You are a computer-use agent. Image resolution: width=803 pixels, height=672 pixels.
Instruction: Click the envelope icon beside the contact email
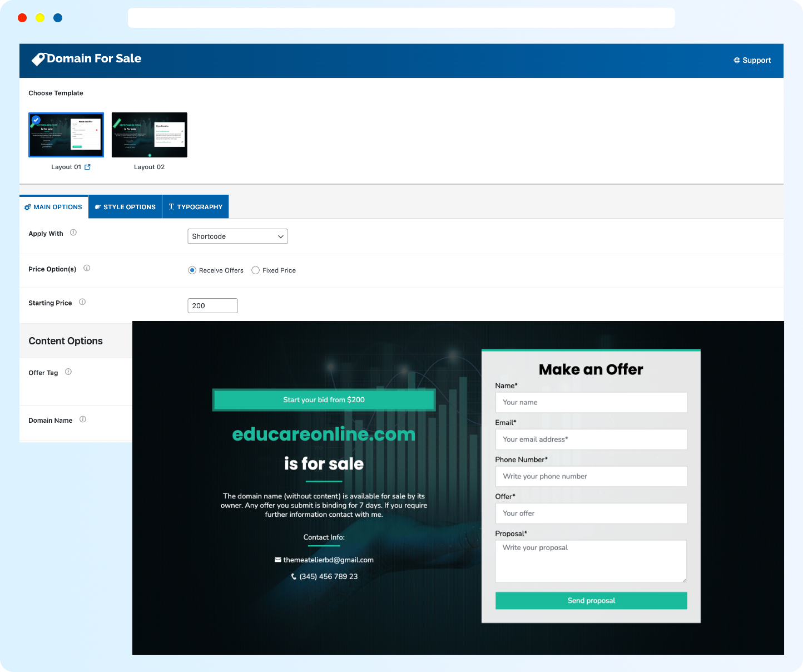coord(277,560)
